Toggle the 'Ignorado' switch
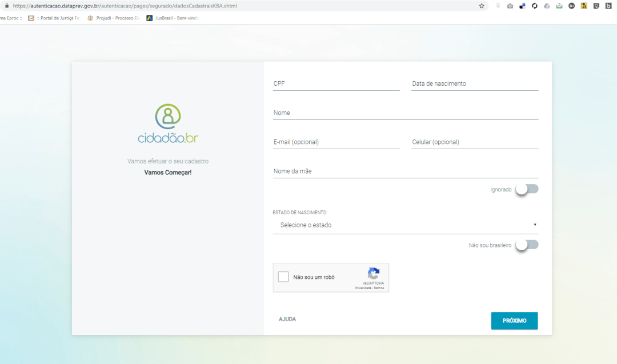 tap(526, 189)
